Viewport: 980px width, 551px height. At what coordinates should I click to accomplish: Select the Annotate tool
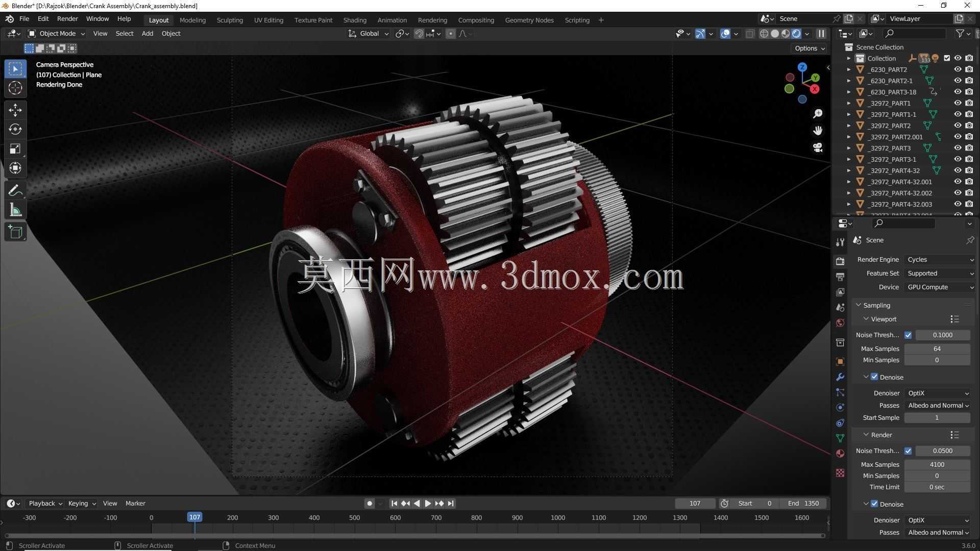pyautogui.click(x=15, y=191)
